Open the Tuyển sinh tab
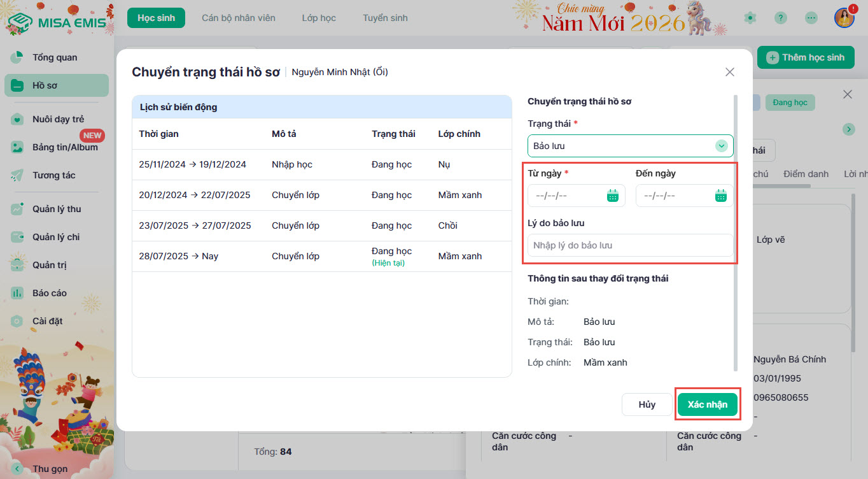The width and height of the screenshot is (868, 479). coord(385,18)
